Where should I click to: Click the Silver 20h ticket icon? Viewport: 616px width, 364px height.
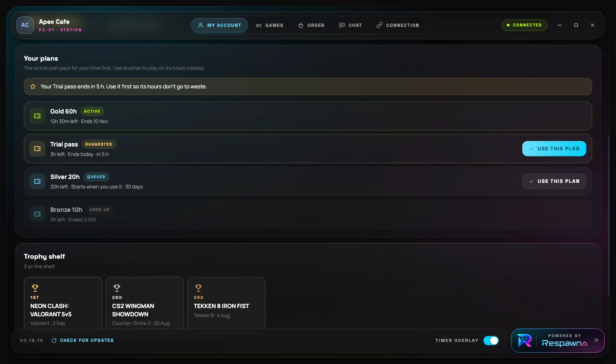[x=37, y=181]
